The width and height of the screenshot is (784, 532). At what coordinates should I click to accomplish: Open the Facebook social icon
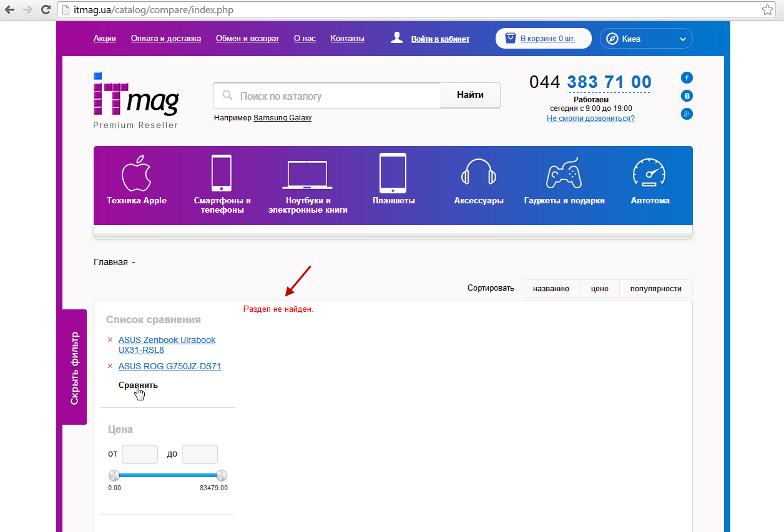(x=687, y=78)
